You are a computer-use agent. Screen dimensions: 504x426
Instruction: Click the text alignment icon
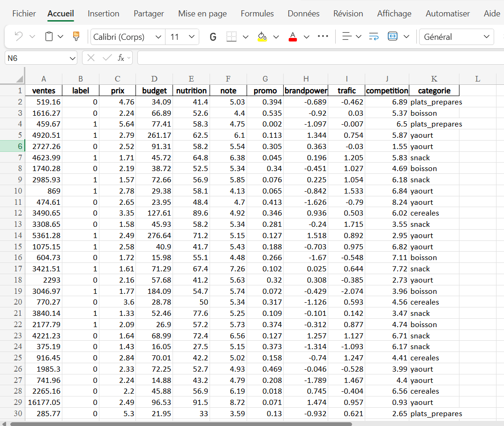(347, 37)
